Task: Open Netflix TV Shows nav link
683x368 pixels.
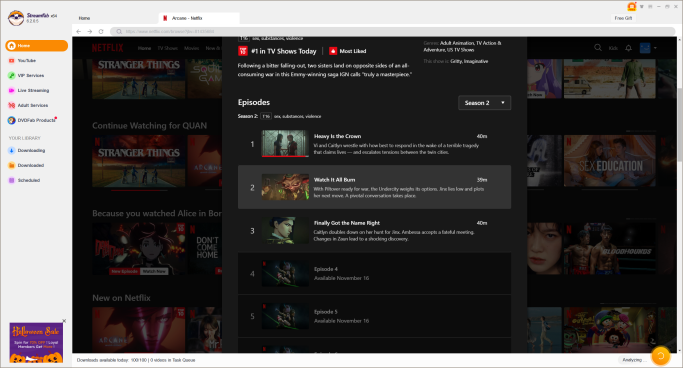Action: (168, 48)
